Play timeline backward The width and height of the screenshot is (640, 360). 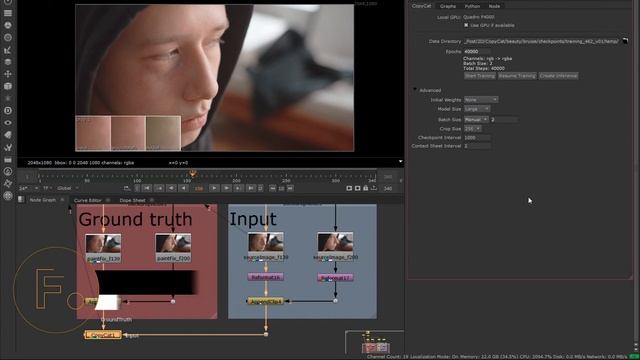pyautogui.click(x=184, y=188)
